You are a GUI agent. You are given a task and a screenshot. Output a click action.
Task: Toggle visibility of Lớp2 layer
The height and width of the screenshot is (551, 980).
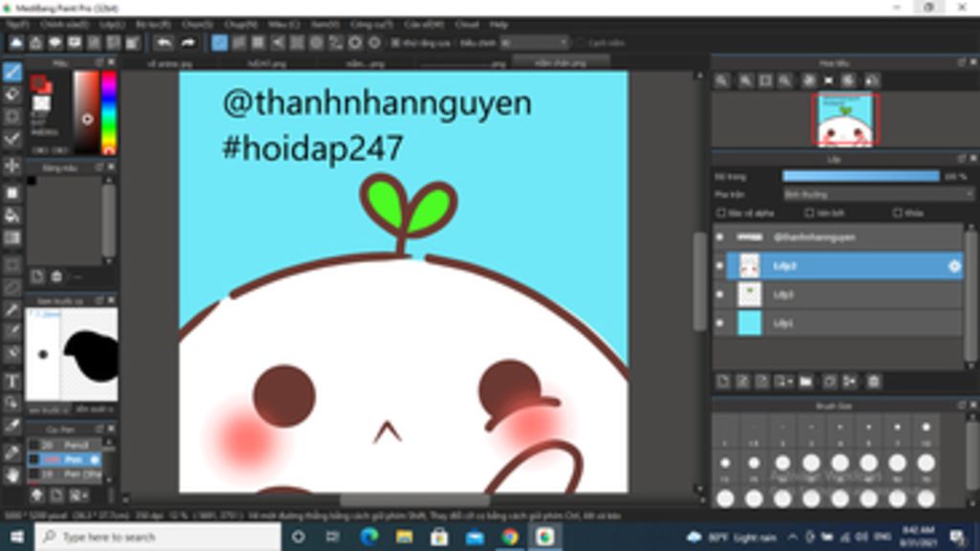(x=720, y=266)
